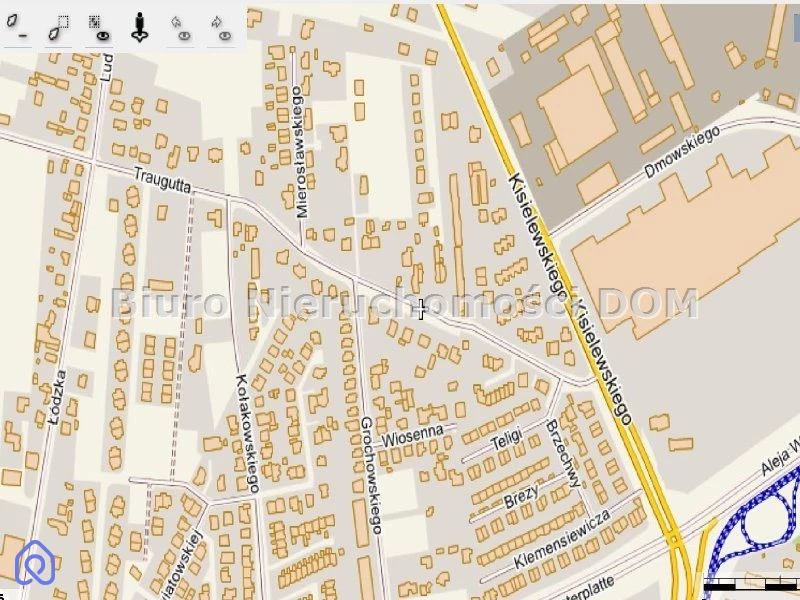Select the Wiosenna street label
The image size is (800, 600).
click(x=412, y=436)
